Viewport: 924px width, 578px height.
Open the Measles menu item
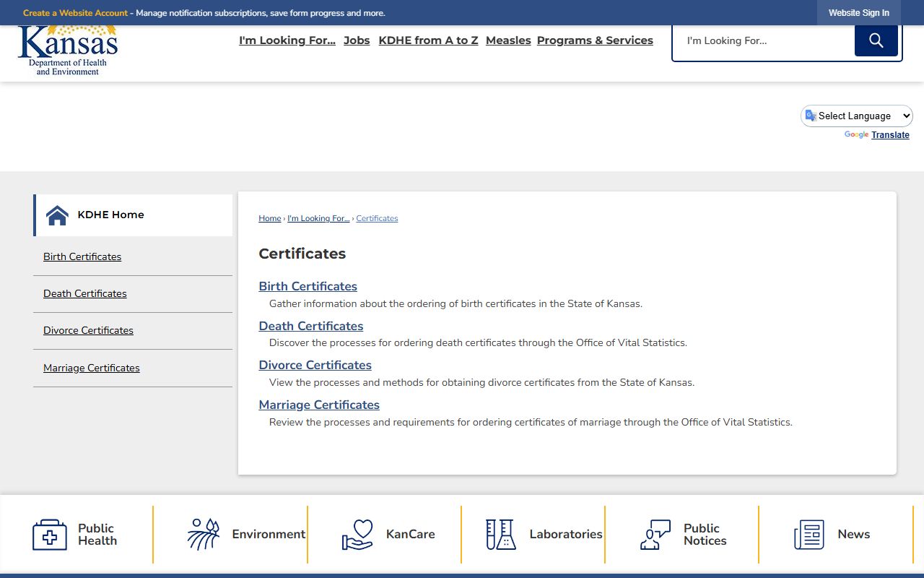click(508, 40)
